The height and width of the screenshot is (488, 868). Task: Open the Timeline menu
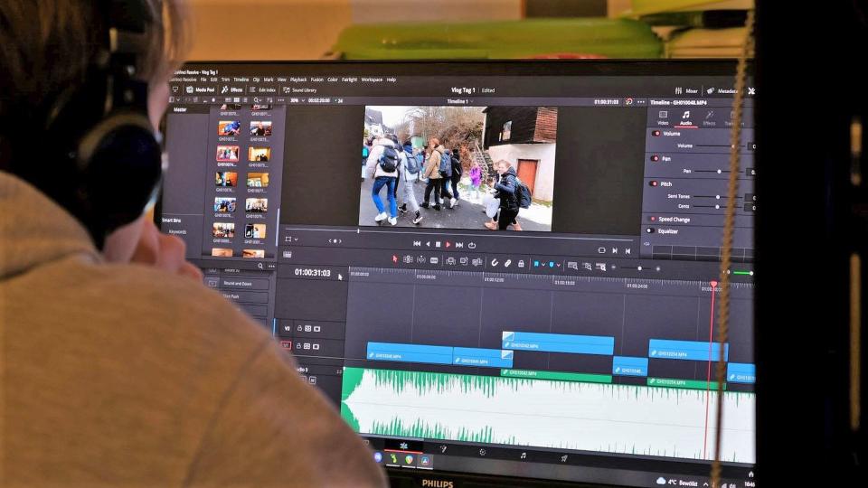pyautogui.click(x=241, y=80)
